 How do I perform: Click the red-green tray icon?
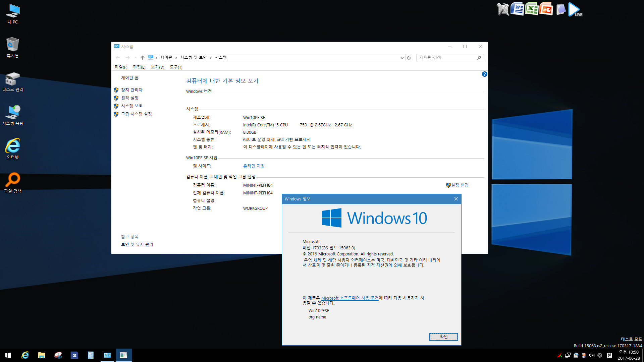(559, 356)
